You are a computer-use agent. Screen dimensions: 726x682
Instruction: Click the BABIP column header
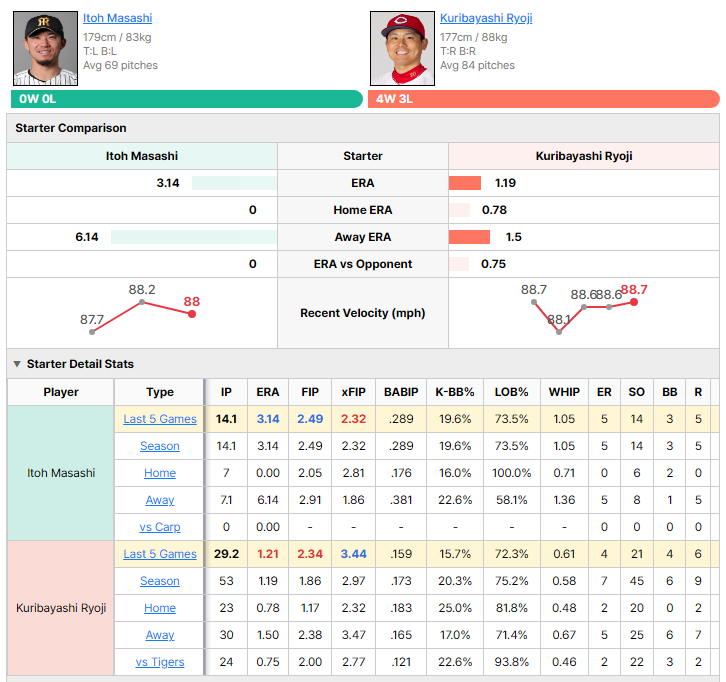coord(401,392)
